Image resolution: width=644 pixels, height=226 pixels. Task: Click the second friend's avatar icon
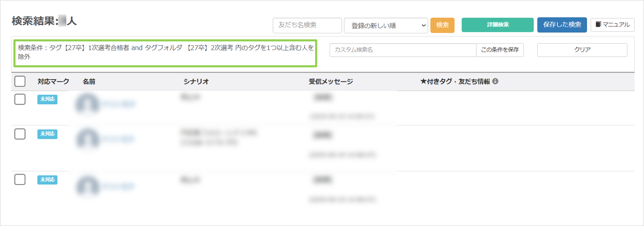[x=87, y=138]
